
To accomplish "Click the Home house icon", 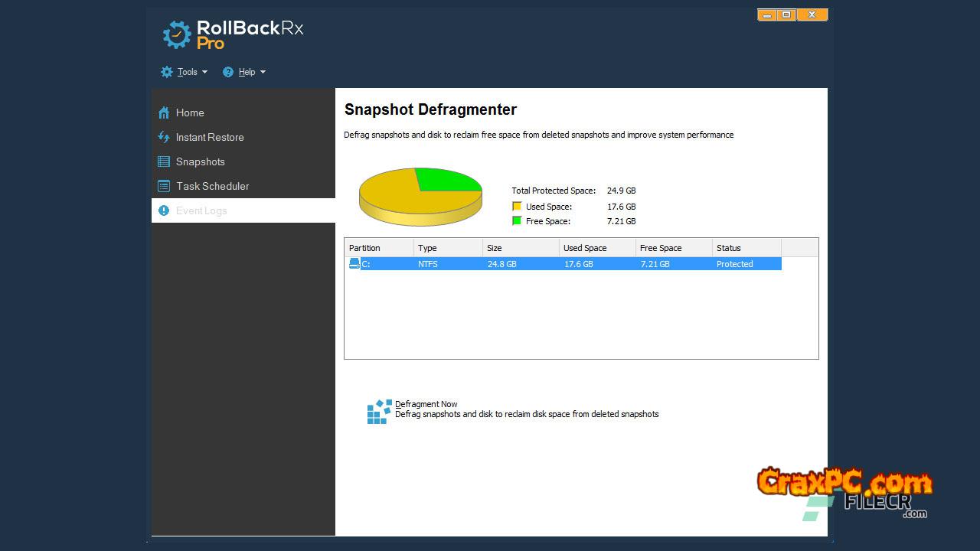I will tap(164, 112).
